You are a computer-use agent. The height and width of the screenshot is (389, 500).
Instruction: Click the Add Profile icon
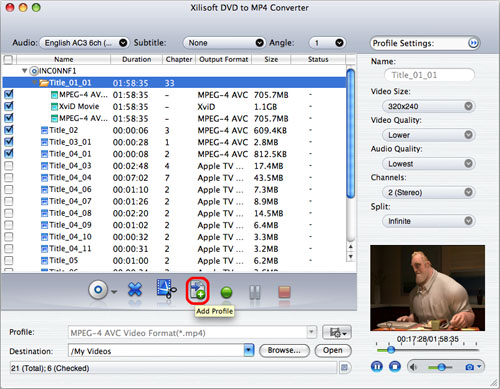[x=198, y=291]
